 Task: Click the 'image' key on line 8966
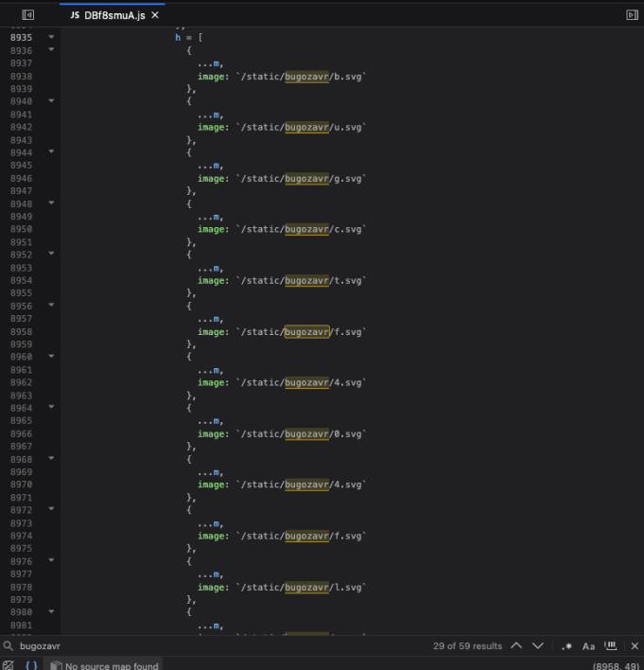tap(211, 434)
